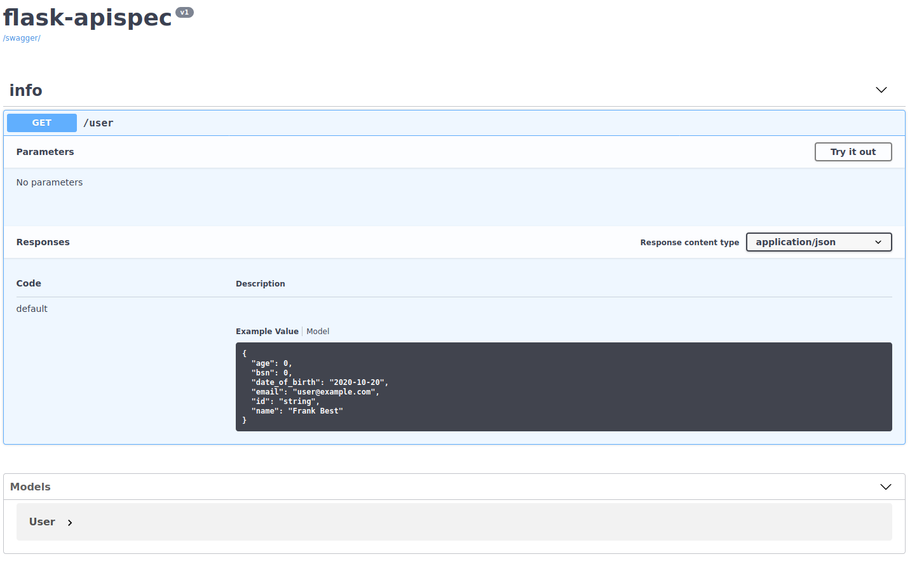Click the "age": 0 line in example
This screenshot has height=566, width=924.
point(271,363)
